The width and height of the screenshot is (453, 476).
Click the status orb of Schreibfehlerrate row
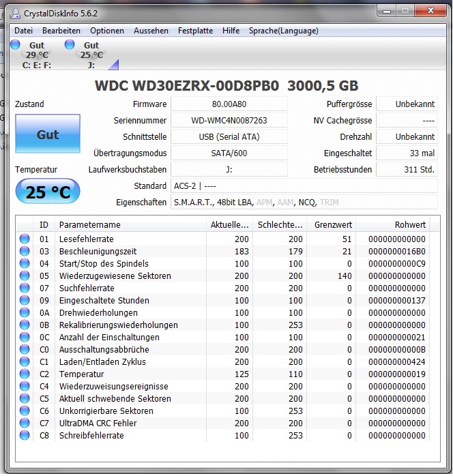pyautogui.click(x=25, y=435)
